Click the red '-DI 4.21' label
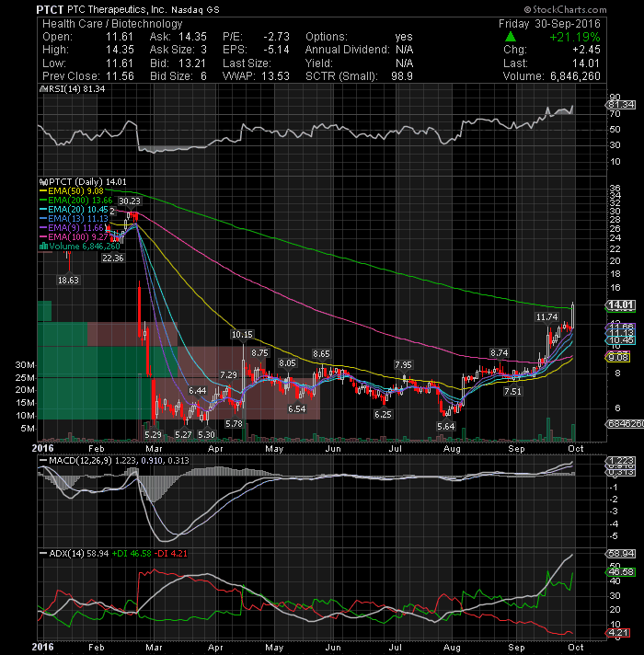Viewport: 644px width, 655px height. 171,554
